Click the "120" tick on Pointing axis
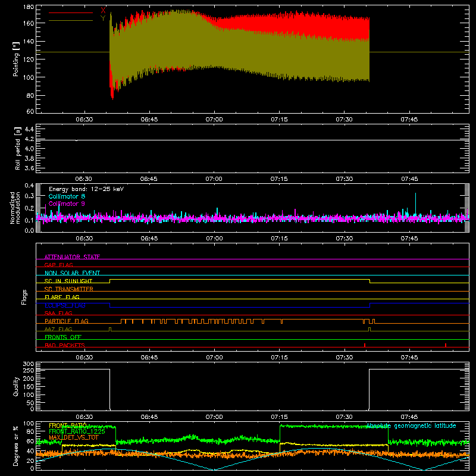The height and width of the screenshot is (476, 476). click(x=29, y=59)
